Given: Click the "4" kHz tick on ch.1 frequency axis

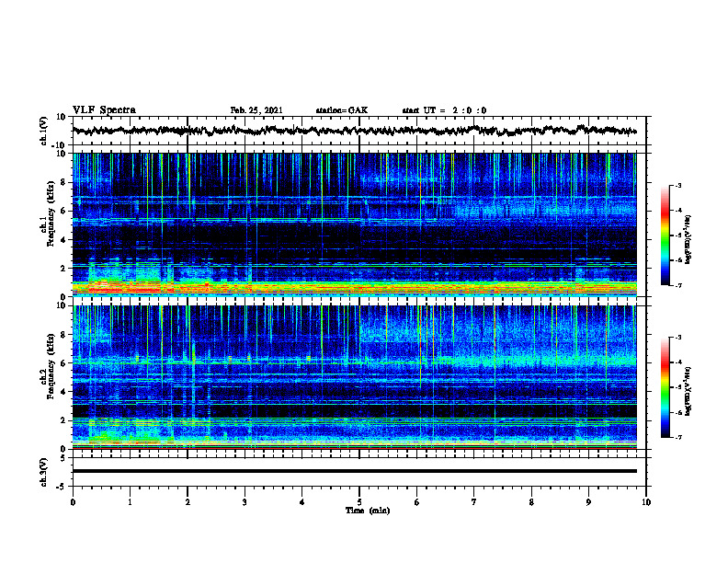Looking at the screenshot, I should click(63, 240).
